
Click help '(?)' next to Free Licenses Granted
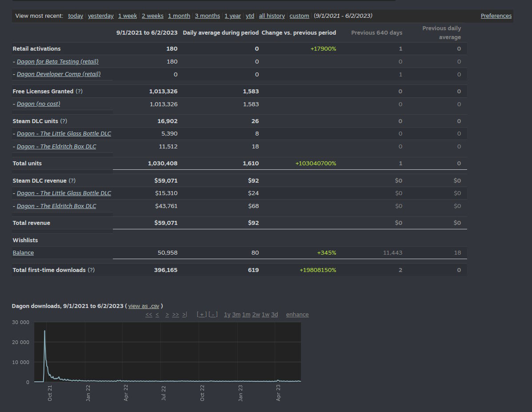[79, 91]
